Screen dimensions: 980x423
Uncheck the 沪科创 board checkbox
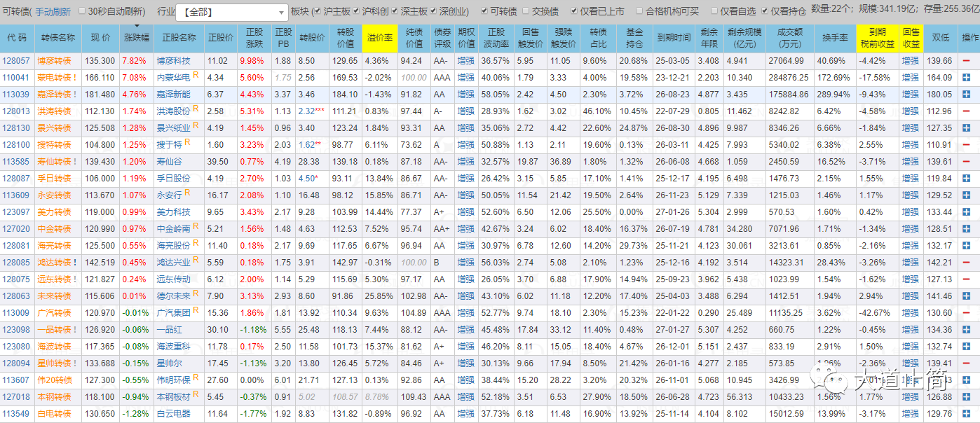pos(357,11)
